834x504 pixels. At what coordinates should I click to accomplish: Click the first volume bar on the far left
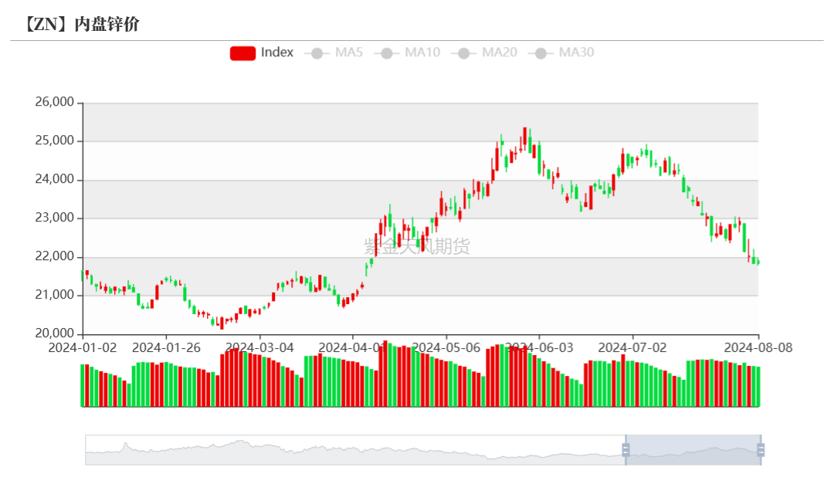tap(83, 385)
